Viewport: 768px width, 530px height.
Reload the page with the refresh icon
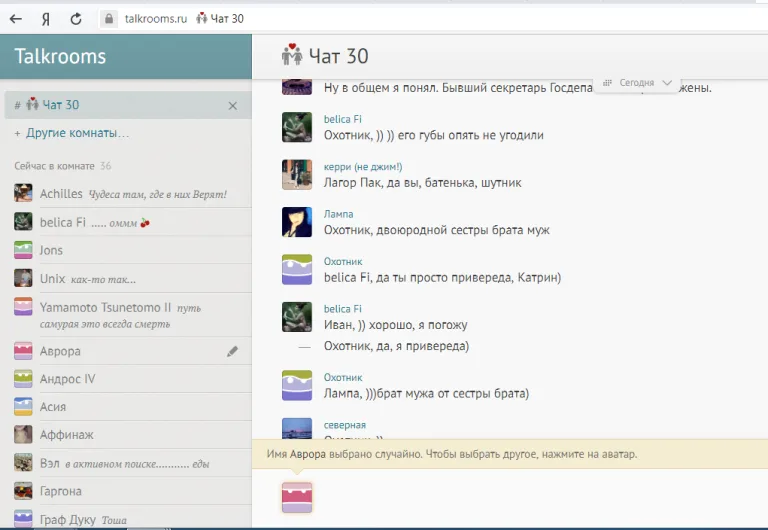(76, 19)
